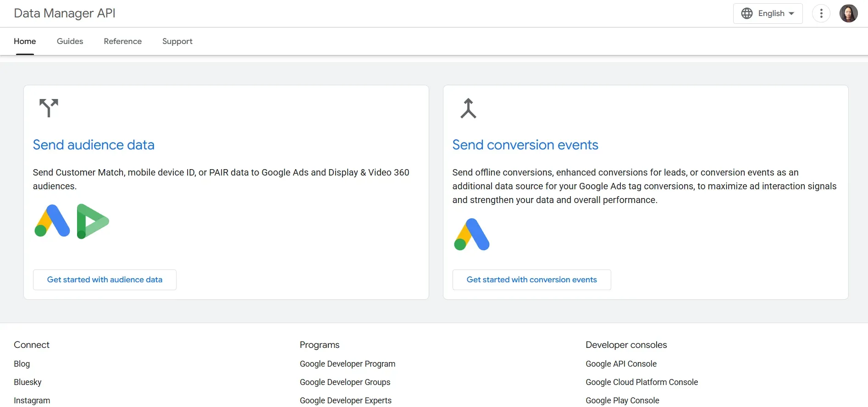Open Google Cloud Platform Console link
Screen dimensions: 868x407
[641, 382]
